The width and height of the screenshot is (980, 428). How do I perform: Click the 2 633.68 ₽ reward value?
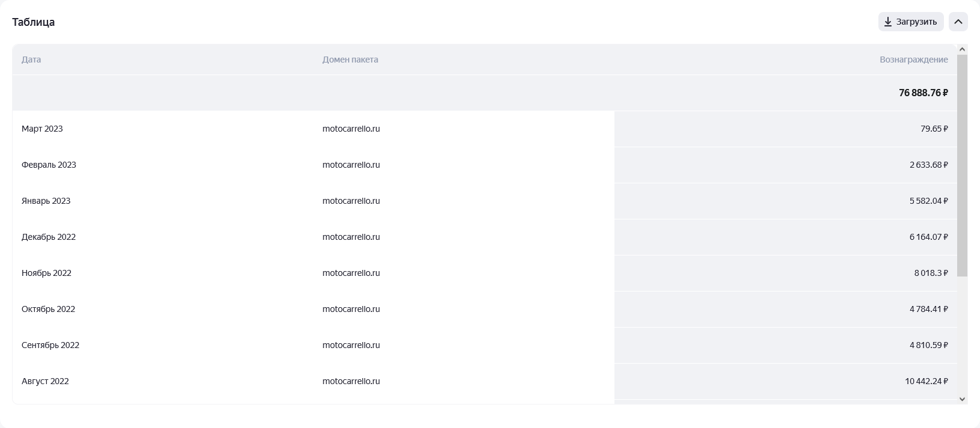click(929, 165)
